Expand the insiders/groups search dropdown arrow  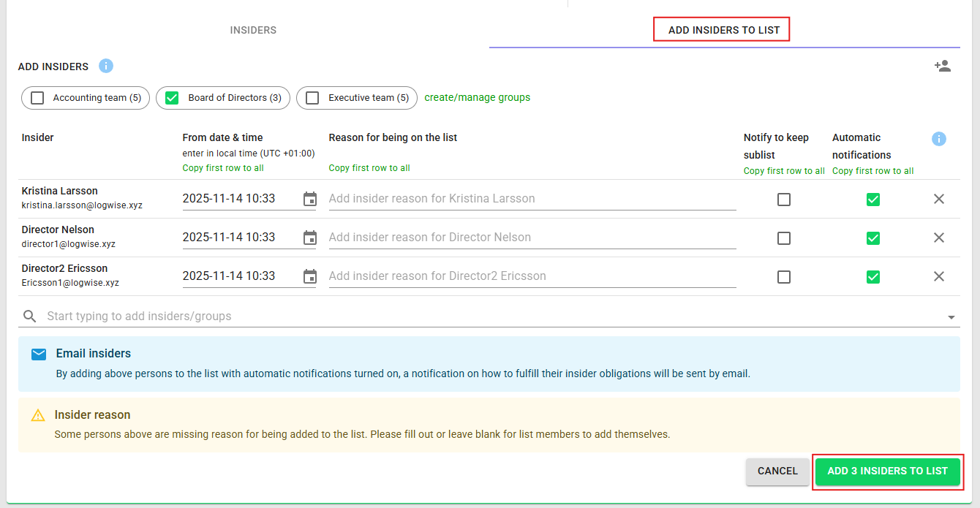click(x=951, y=317)
